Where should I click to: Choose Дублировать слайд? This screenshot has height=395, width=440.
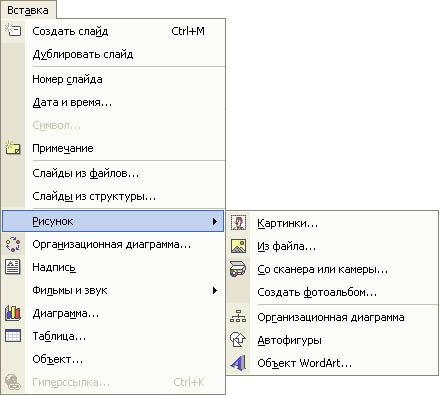[113, 54]
